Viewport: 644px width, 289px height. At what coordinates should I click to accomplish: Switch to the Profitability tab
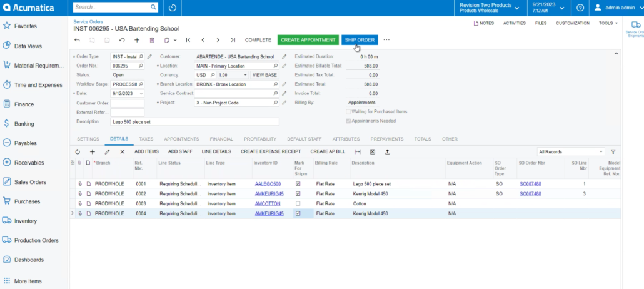[260, 139]
